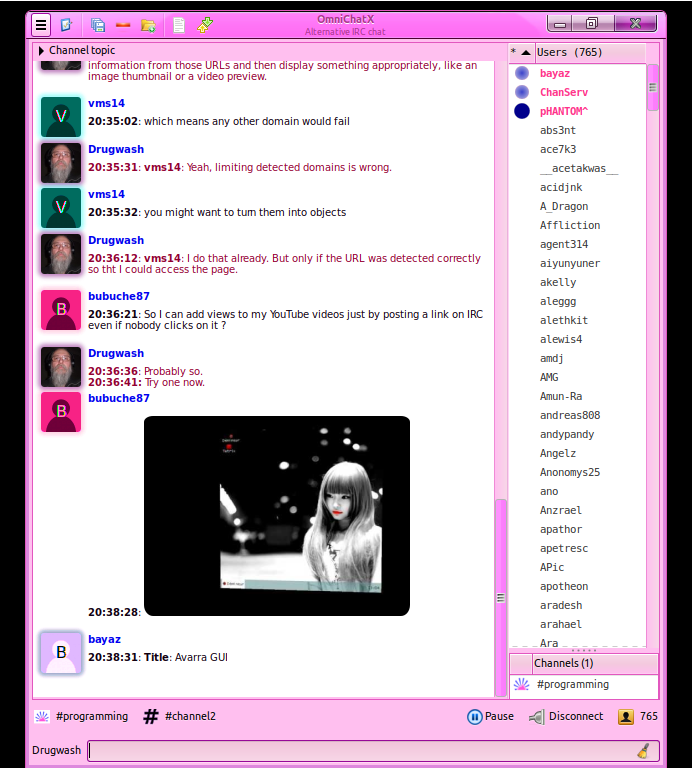Click the red minus remove icon

(123, 25)
